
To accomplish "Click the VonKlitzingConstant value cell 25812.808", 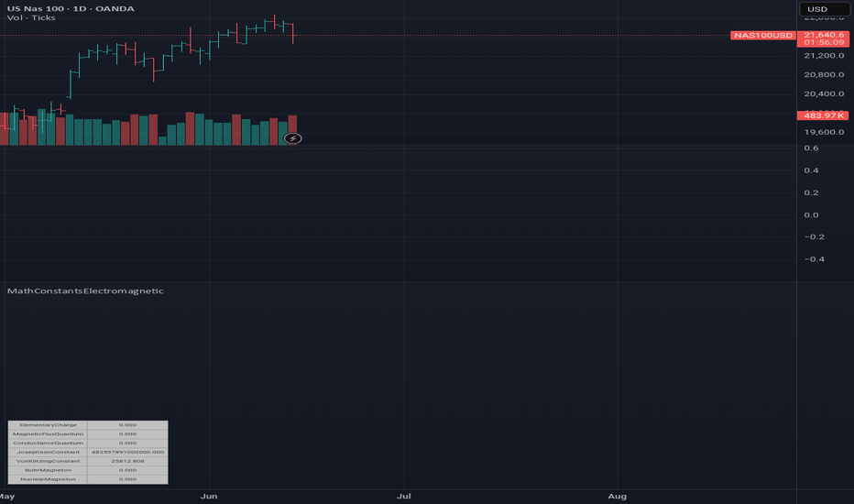I will 127,461.
